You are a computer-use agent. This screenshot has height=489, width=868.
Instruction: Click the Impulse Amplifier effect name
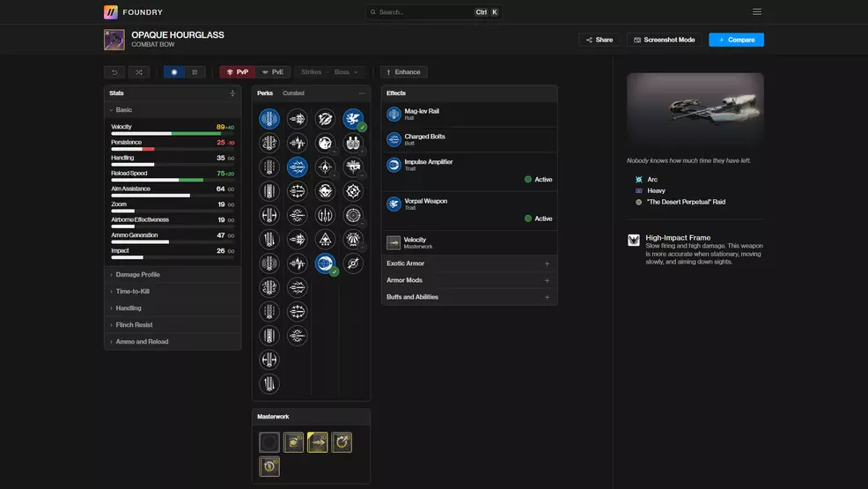point(429,162)
